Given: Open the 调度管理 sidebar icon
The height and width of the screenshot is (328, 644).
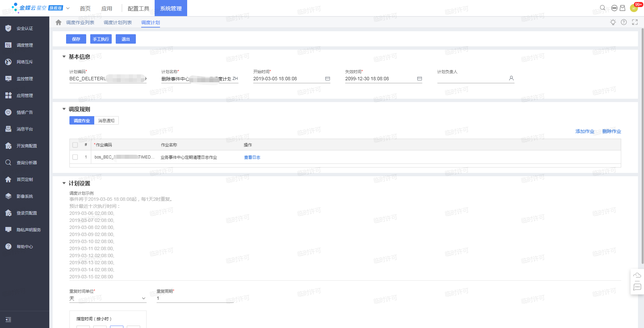Looking at the screenshot, I should (8, 45).
